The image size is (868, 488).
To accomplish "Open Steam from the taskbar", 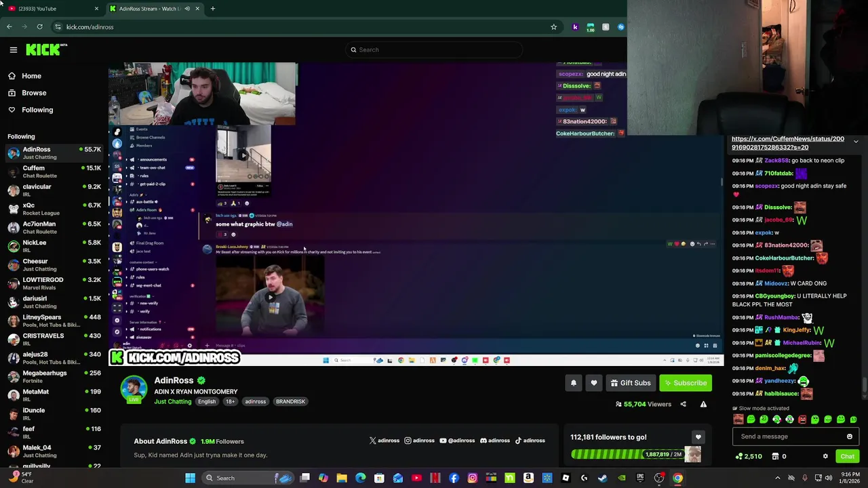I will tap(602, 478).
